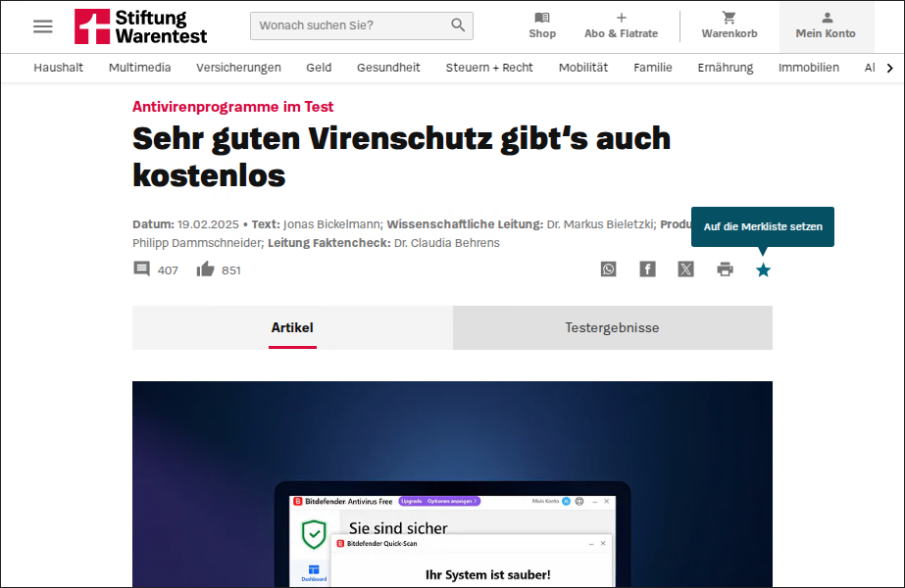The height and width of the screenshot is (588, 905).
Task: Open the Versicherungen category
Action: (x=238, y=68)
